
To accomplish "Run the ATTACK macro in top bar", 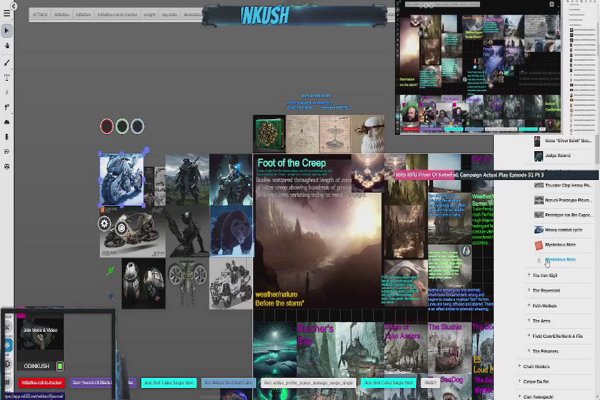I will [40, 15].
